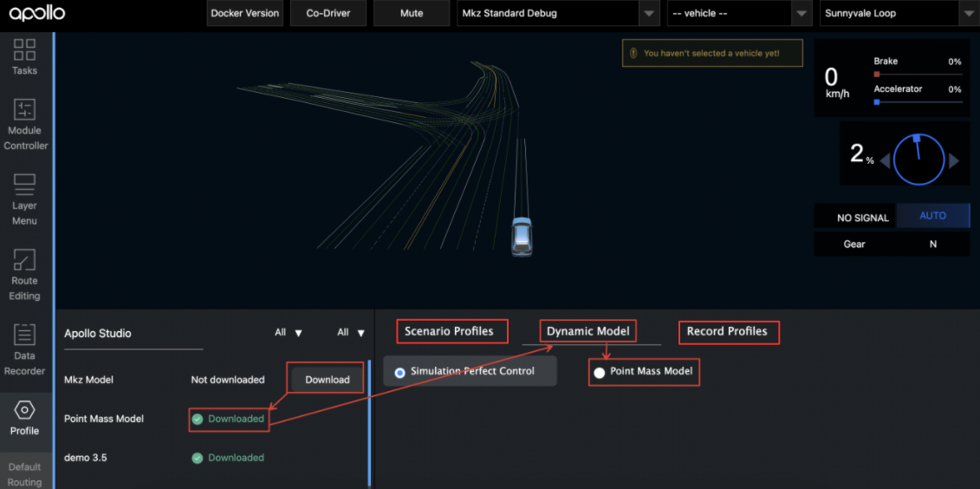This screenshot has height=489, width=980.
Task: Switch to the Record Profiles tab
Action: click(x=727, y=331)
